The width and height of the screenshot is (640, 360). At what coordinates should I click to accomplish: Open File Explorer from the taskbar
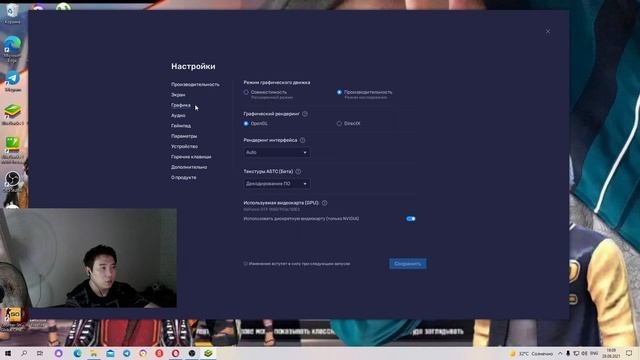click(94, 353)
